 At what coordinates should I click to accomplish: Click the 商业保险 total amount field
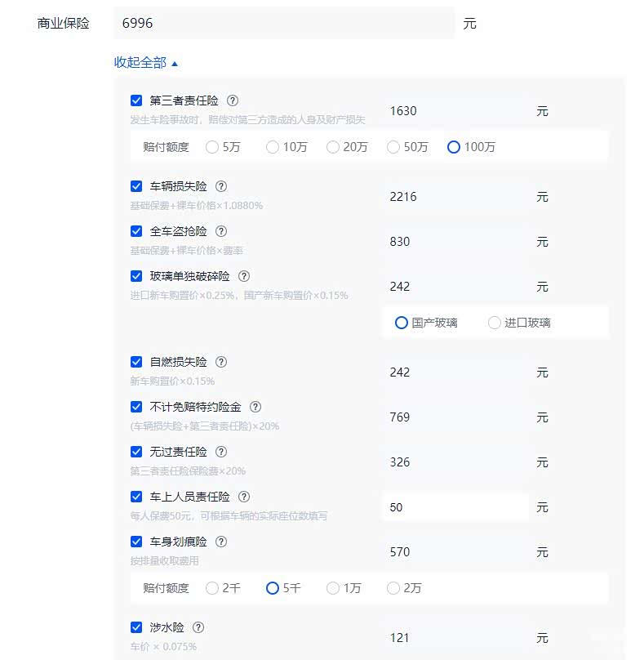(x=283, y=24)
